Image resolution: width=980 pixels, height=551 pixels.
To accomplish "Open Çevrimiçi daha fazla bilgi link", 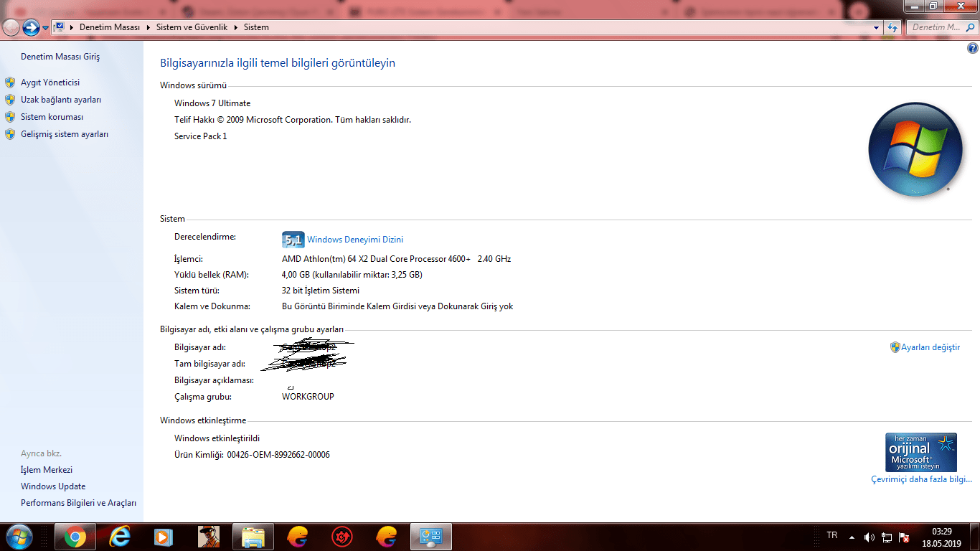I will coord(921,479).
